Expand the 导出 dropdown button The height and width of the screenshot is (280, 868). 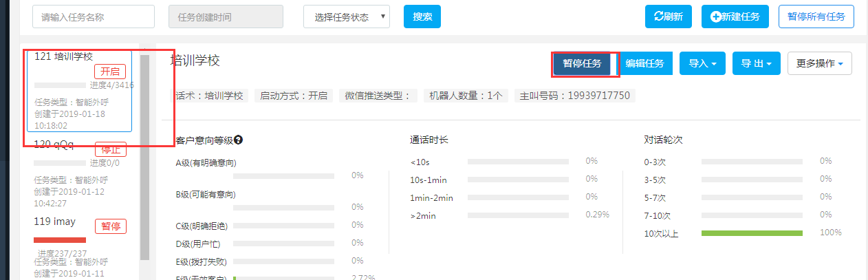point(756,63)
